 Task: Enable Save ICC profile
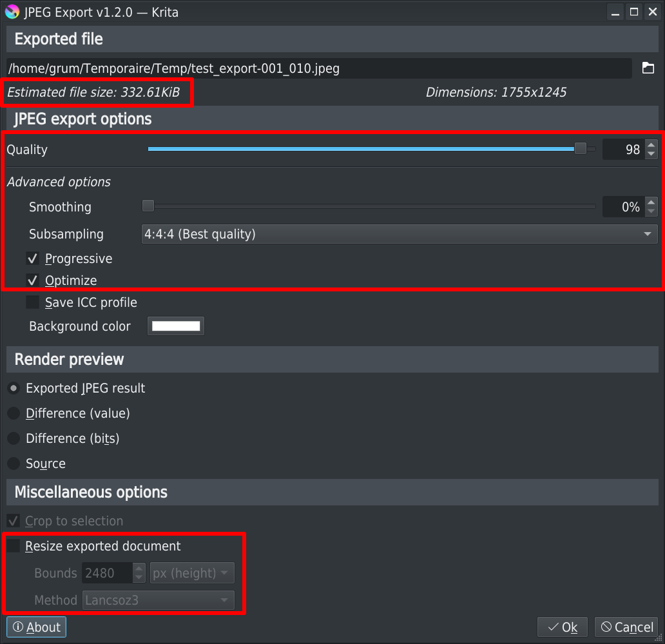pos(32,302)
